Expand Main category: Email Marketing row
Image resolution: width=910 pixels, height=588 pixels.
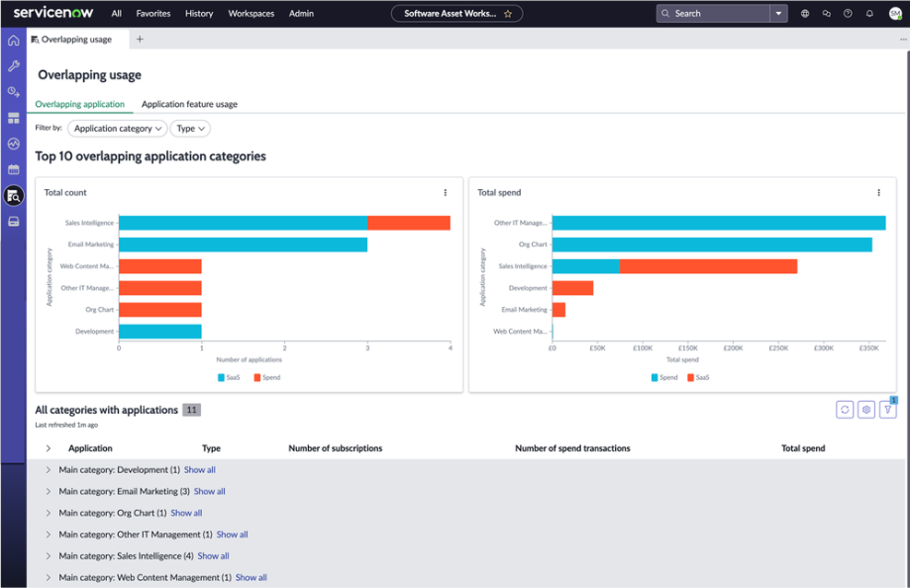(49, 492)
